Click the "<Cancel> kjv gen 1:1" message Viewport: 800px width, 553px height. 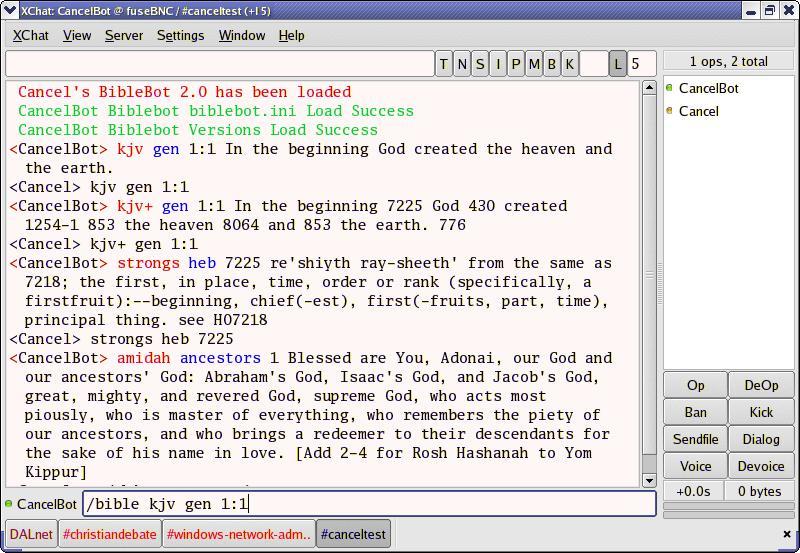[99, 187]
